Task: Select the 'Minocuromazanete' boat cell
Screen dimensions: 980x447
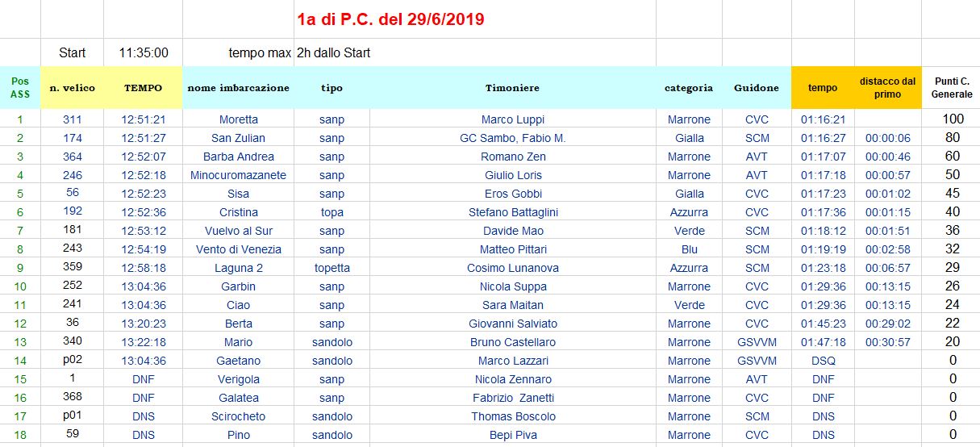Action: [x=238, y=175]
